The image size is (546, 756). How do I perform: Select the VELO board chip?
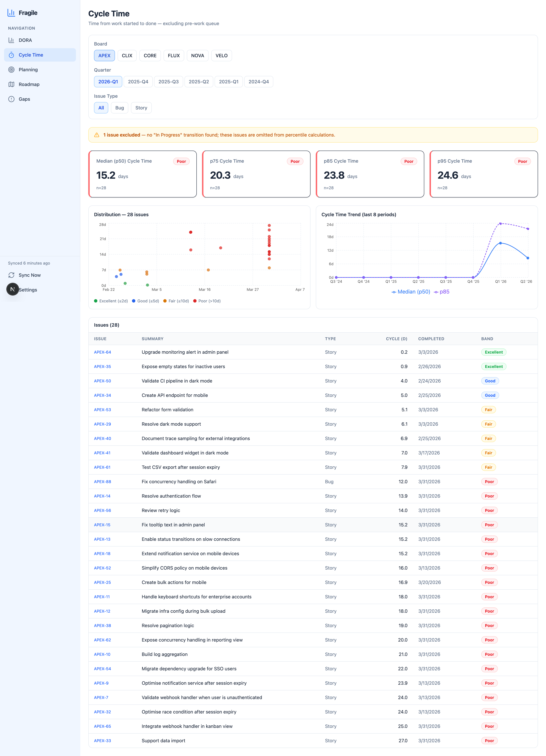pyautogui.click(x=221, y=56)
